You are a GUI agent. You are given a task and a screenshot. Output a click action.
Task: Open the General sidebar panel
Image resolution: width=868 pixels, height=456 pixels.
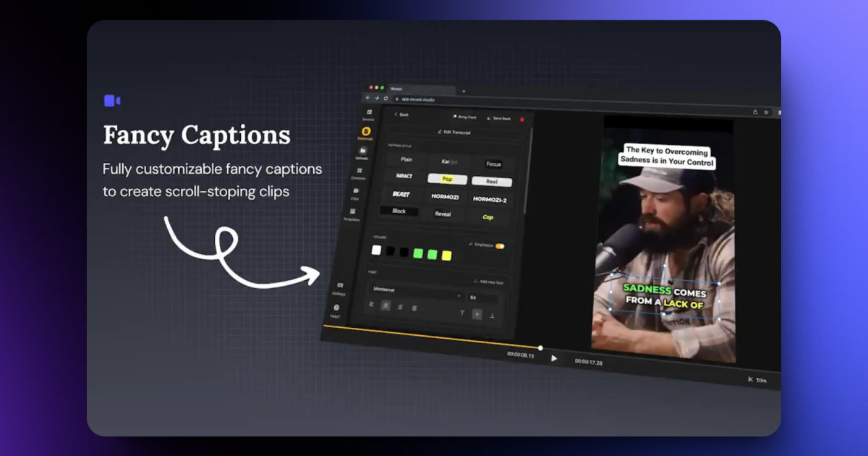(369, 114)
